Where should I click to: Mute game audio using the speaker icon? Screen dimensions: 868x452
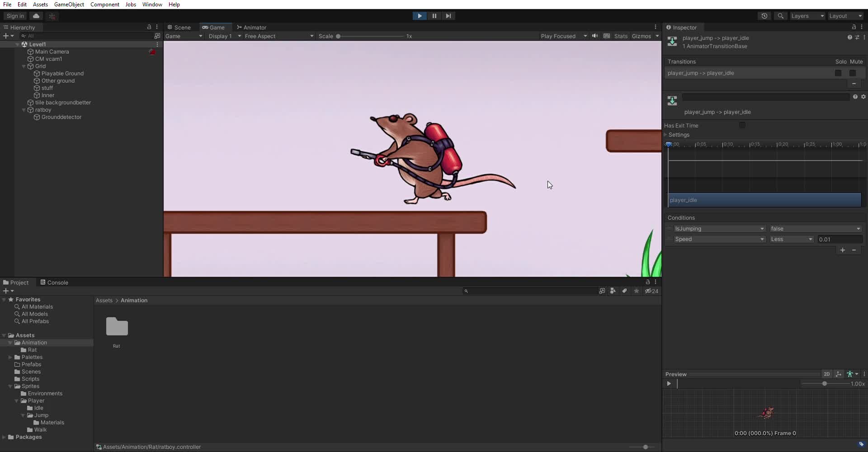(x=595, y=36)
